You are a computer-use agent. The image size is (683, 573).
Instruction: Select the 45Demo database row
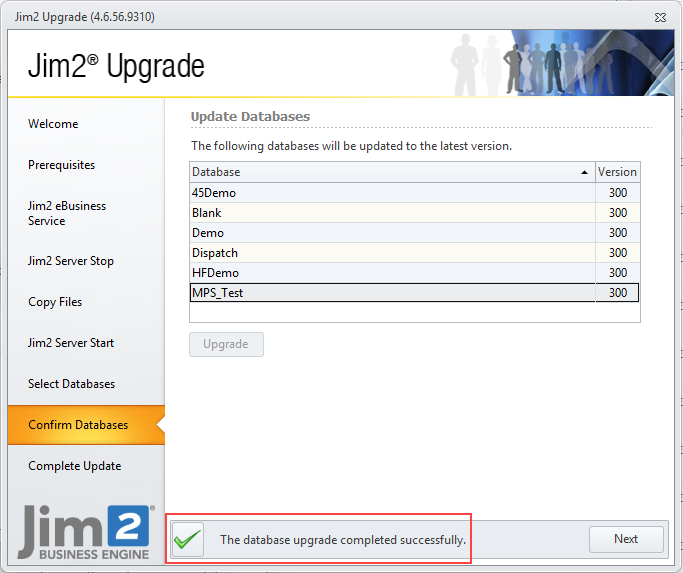(x=414, y=193)
